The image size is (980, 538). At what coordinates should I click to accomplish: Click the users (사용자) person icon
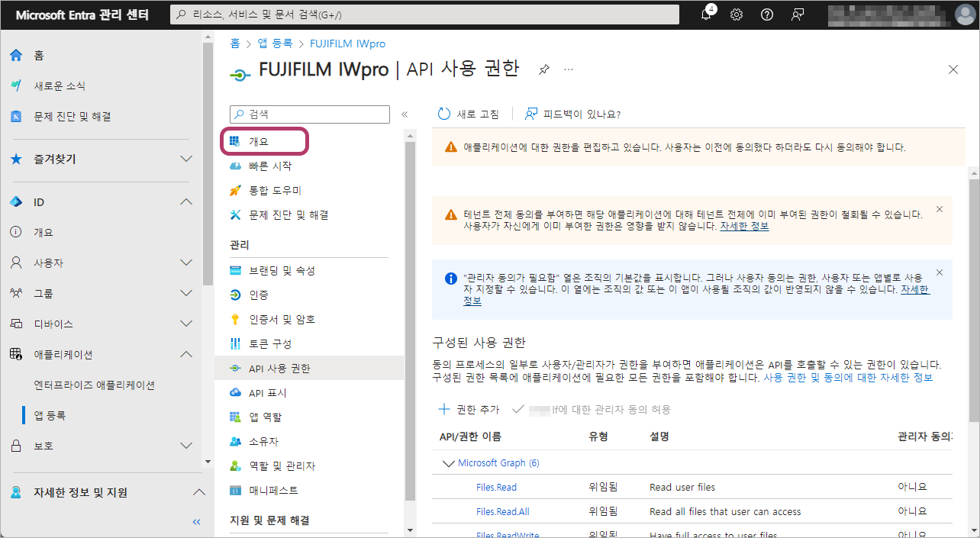click(16, 263)
